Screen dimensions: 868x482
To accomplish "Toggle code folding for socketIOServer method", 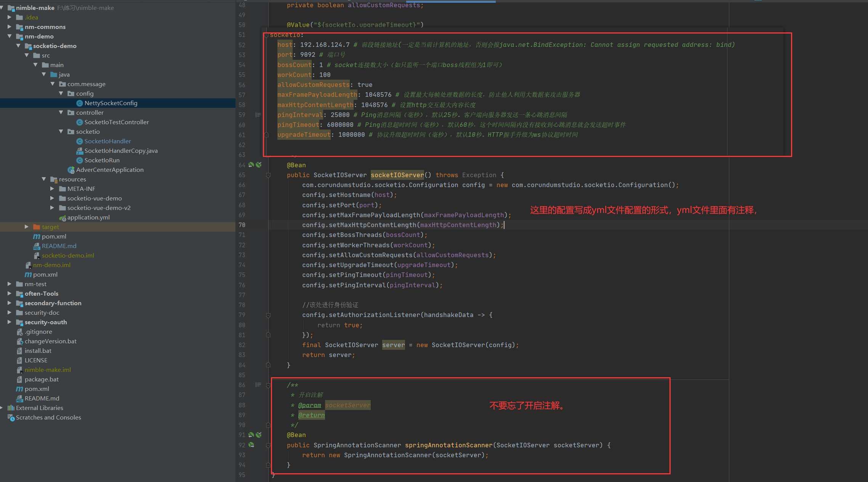I will [x=268, y=175].
